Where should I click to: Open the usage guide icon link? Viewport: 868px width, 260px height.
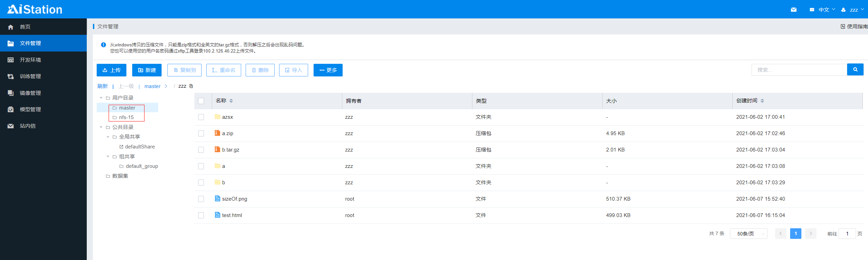[x=843, y=27]
